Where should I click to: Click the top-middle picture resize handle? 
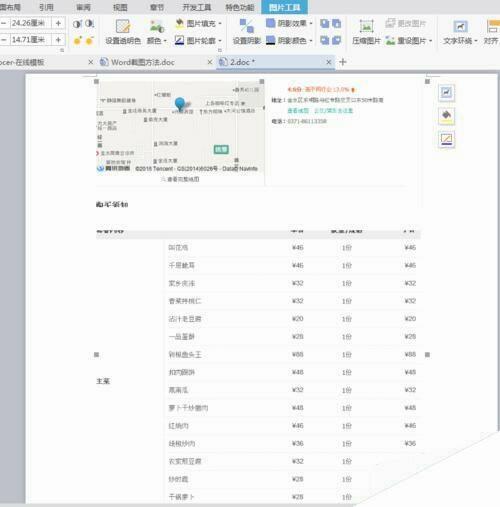tap(262, 81)
